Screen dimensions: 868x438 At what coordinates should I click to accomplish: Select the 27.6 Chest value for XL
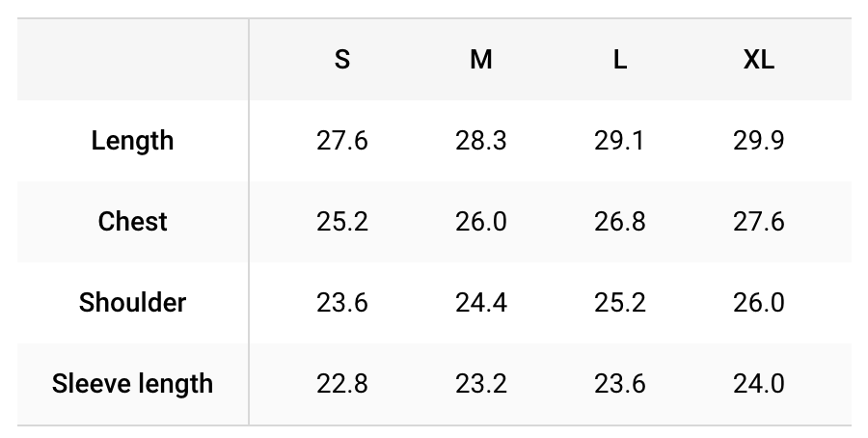[758, 222]
